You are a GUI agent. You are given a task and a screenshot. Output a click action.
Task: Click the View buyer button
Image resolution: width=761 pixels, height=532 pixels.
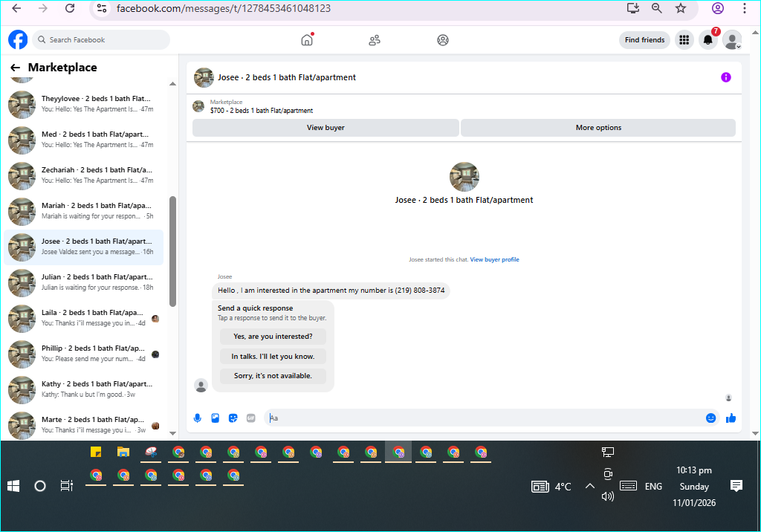tap(326, 128)
